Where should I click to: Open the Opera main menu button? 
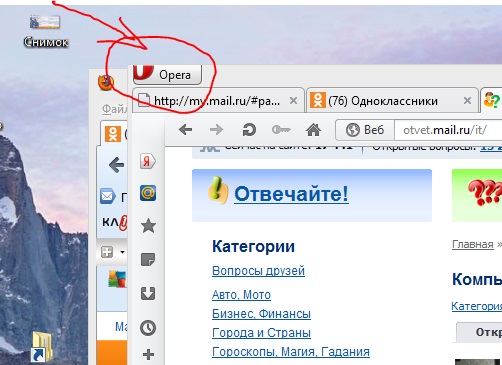coord(167,74)
